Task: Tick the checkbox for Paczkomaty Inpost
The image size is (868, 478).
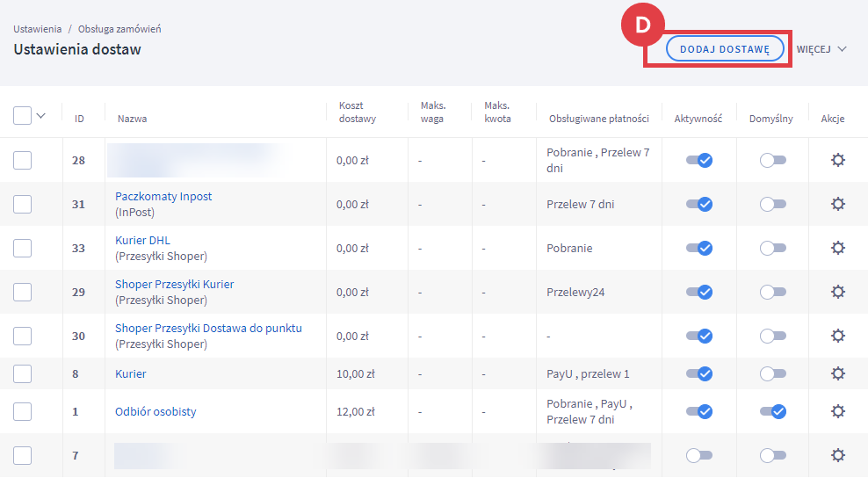Action: 22,205
